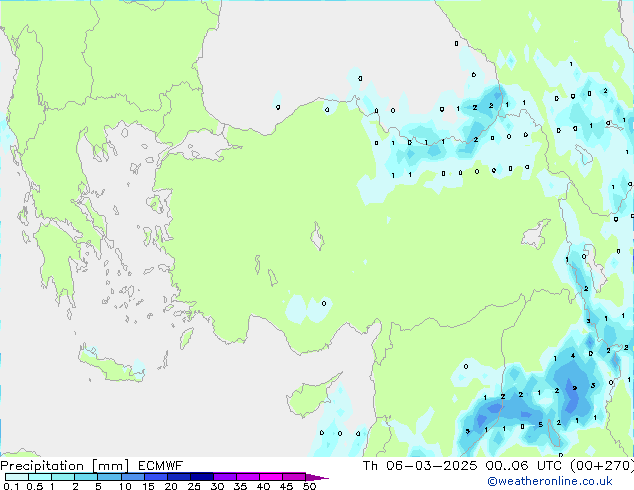The width and height of the screenshot is (634, 490).
Task: Click the '50' legend value label
Action: (x=309, y=486)
